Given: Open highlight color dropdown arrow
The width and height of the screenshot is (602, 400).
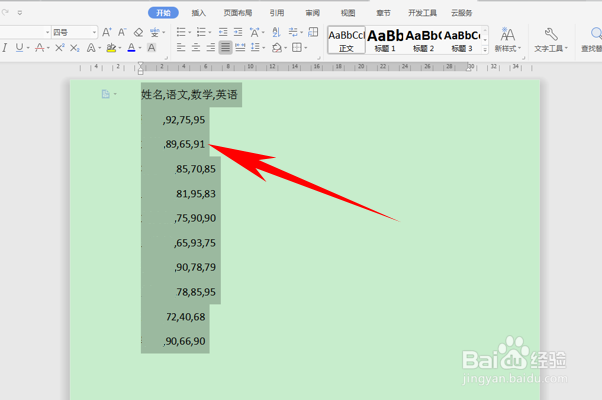Looking at the screenshot, I should pyautogui.click(x=120, y=48).
